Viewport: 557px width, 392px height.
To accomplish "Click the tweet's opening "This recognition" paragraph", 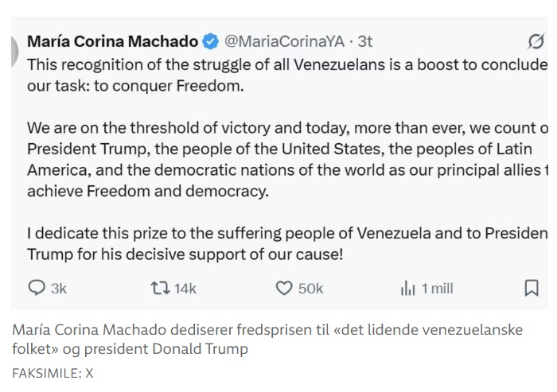I will coord(278,74).
